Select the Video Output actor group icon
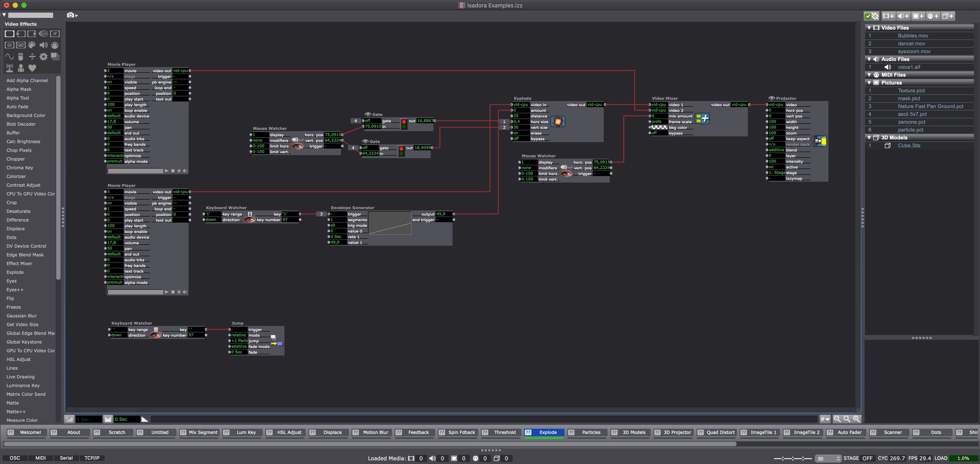 32,34
